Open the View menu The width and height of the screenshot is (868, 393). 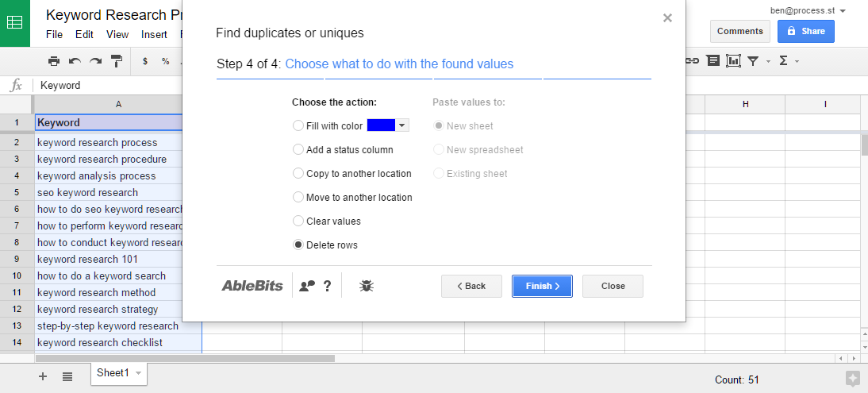coord(117,34)
